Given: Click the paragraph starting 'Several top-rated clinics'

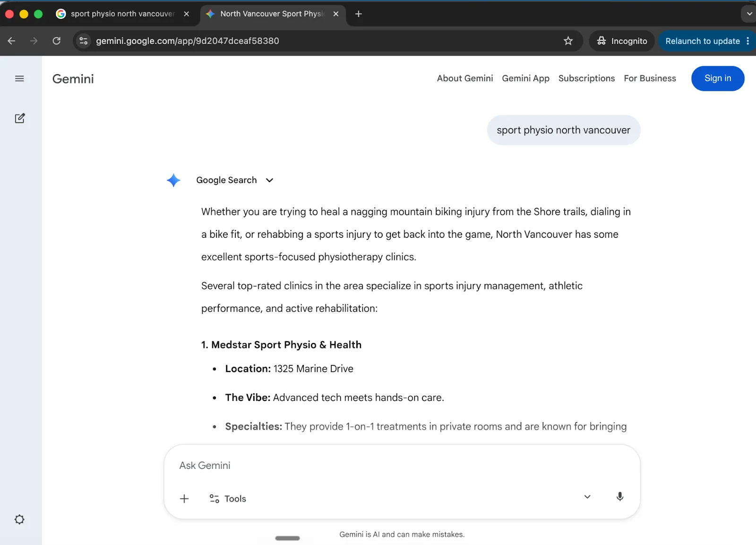Looking at the screenshot, I should pos(392,297).
